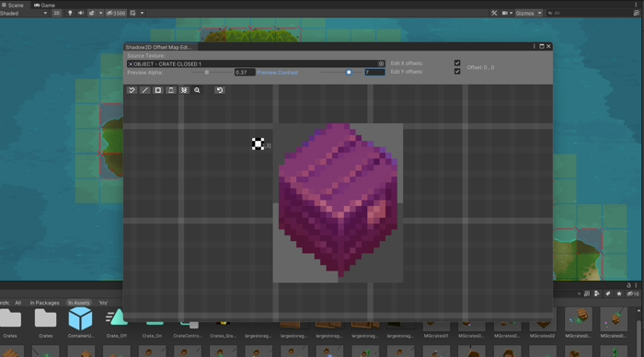Image resolution: width=644 pixels, height=357 pixels.
Task: Open scene component tools wrench icon
Action: 494,13
